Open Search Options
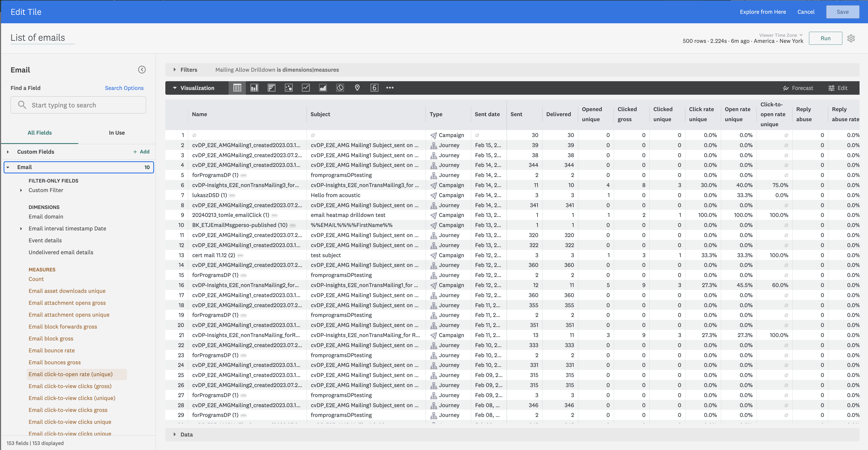 coord(124,88)
